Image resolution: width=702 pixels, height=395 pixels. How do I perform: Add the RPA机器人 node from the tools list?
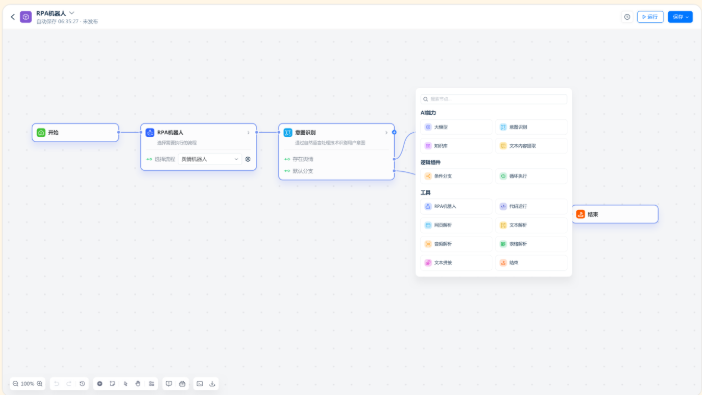[x=456, y=206]
